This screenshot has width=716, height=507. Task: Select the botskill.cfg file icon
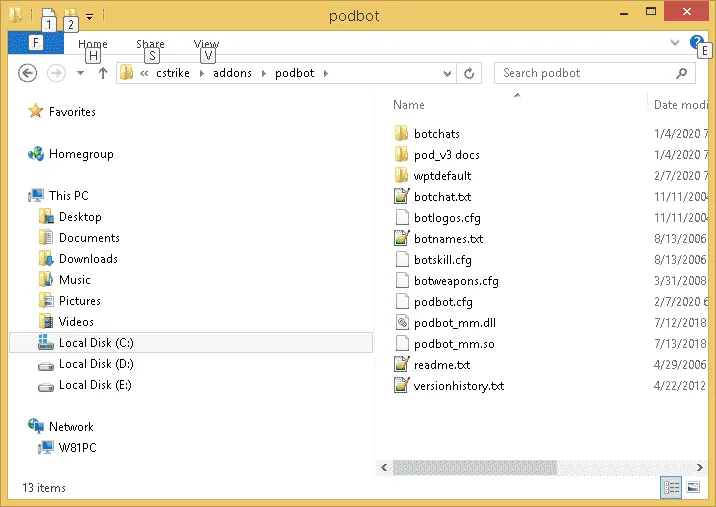click(x=402, y=259)
